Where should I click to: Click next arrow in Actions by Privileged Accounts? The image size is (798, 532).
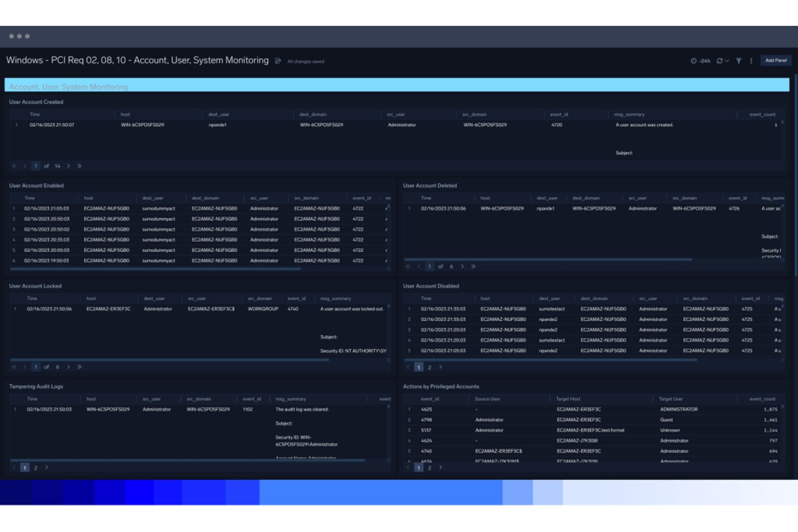click(x=441, y=467)
